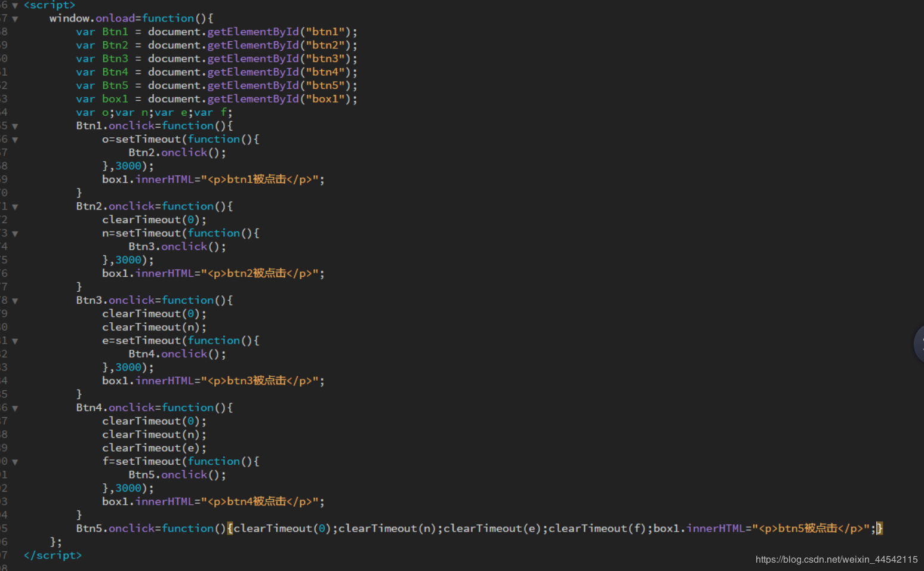The width and height of the screenshot is (924, 571).
Task: Collapse the <script> tag fold arrow
Action: [15, 5]
